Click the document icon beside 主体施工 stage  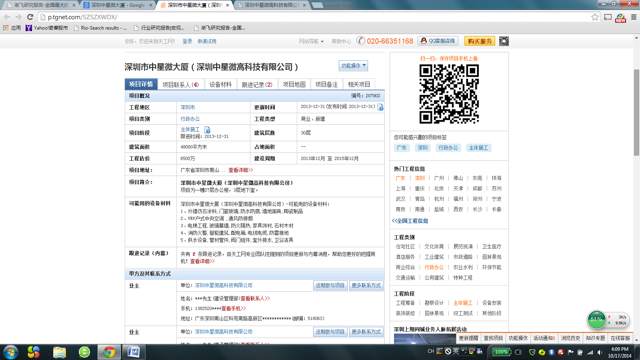point(207,130)
